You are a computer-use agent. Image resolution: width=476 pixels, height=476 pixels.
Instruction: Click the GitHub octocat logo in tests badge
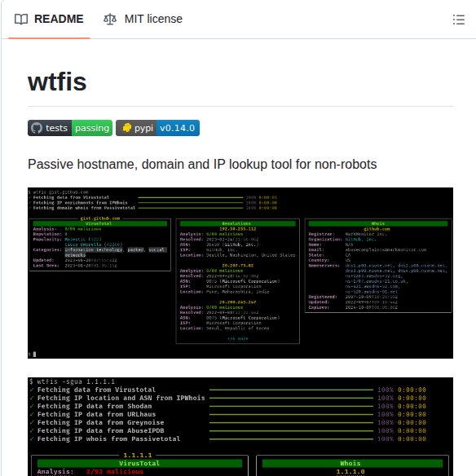point(37,128)
